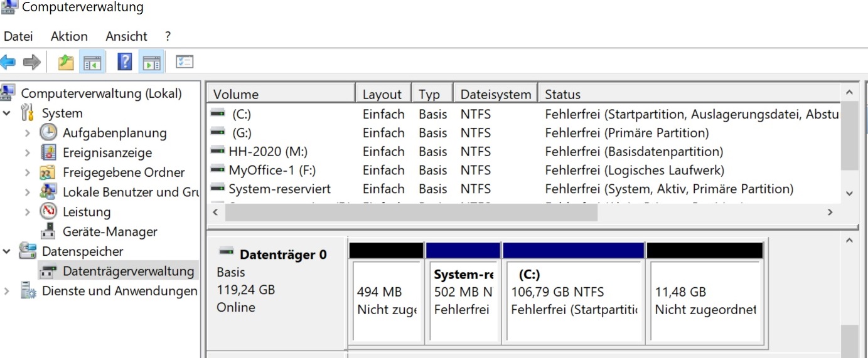
Task: Click the up one level folder icon
Action: (x=65, y=62)
